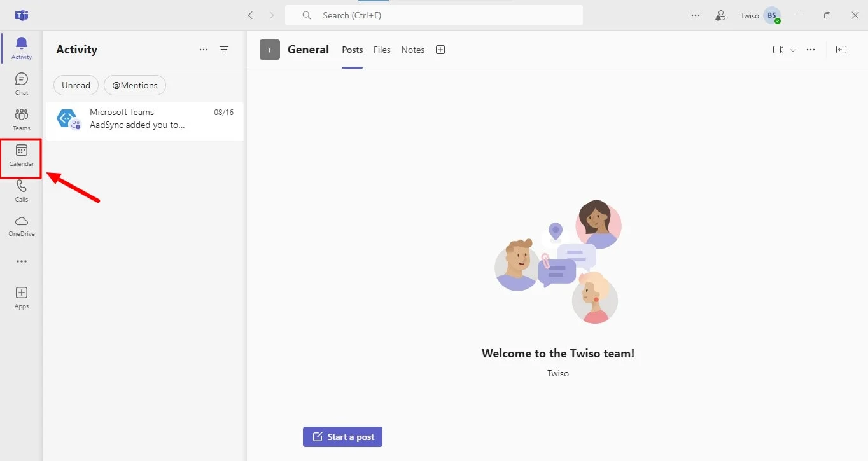868x461 pixels.
Task: Go back with the left arrow
Action: (251, 15)
